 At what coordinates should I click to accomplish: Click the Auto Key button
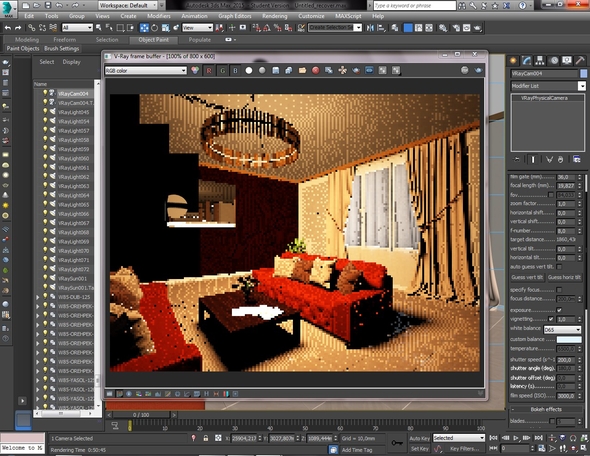(419, 438)
